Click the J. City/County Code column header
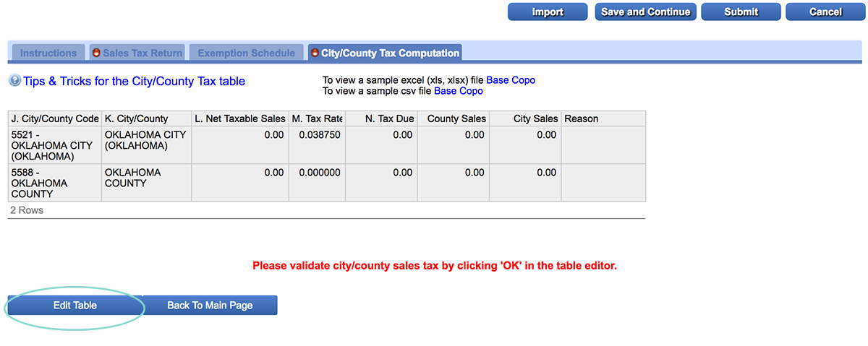Image resolution: width=868 pixels, height=346 pixels. (x=55, y=118)
